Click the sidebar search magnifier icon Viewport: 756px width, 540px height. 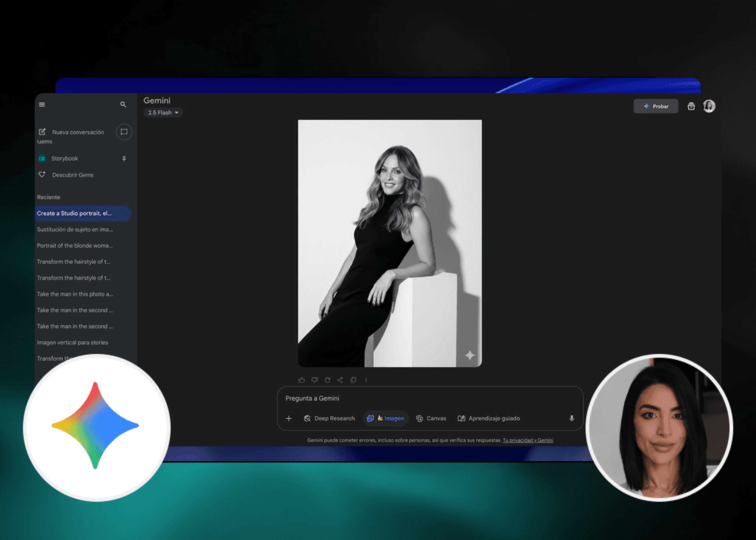[x=123, y=104]
